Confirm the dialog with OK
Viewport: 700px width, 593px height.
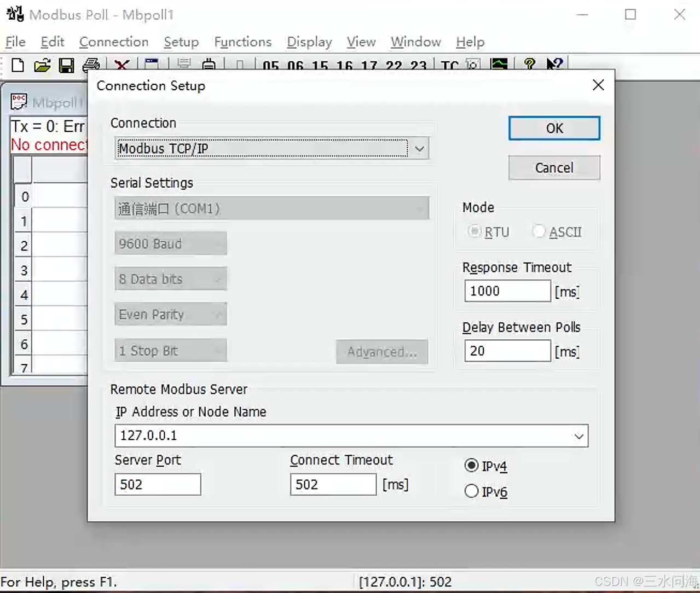(554, 128)
